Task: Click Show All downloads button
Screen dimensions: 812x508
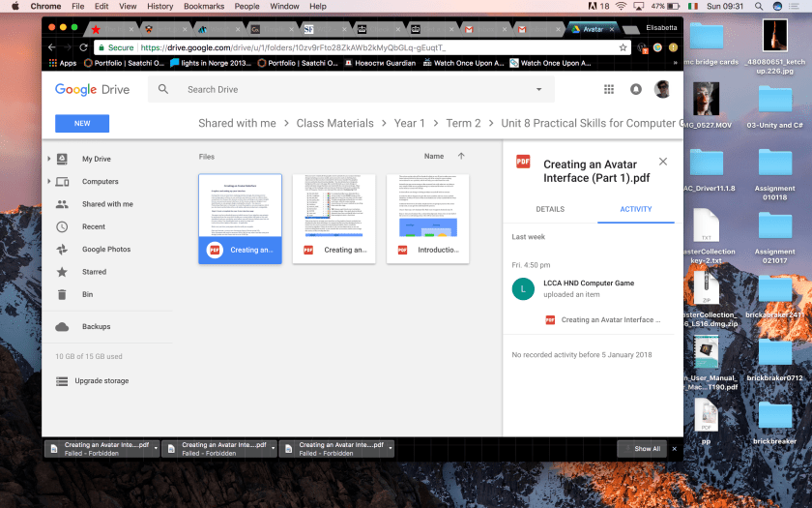Action: click(x=643, y=449)
